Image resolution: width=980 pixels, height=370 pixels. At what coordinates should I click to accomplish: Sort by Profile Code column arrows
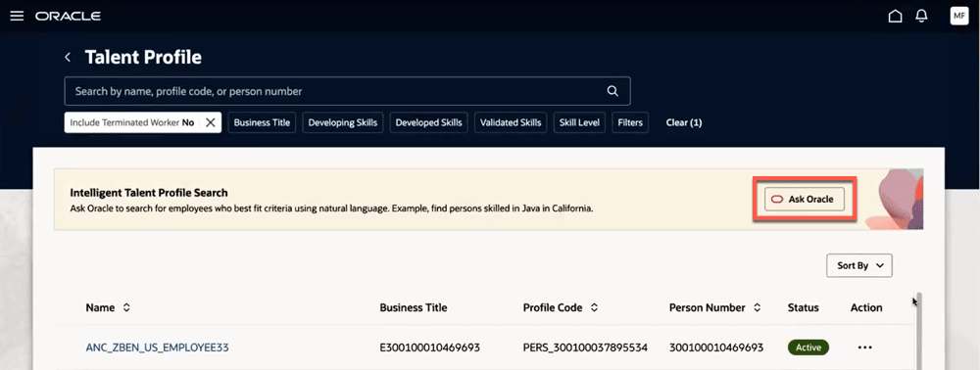pos(594,307)
